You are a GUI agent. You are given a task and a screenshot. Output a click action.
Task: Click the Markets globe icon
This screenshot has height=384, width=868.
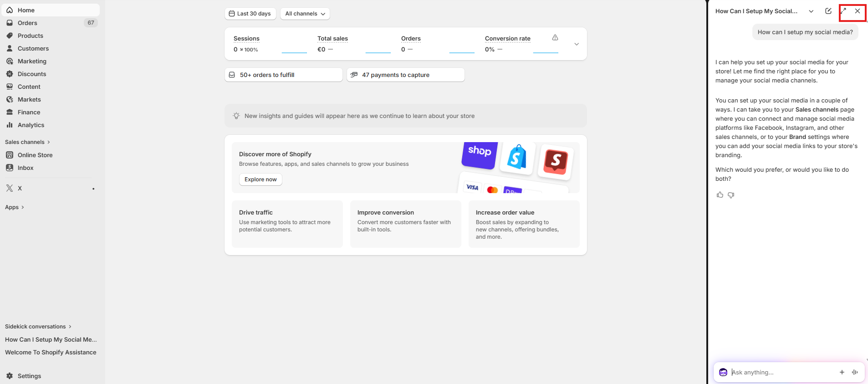pos(10,99)
